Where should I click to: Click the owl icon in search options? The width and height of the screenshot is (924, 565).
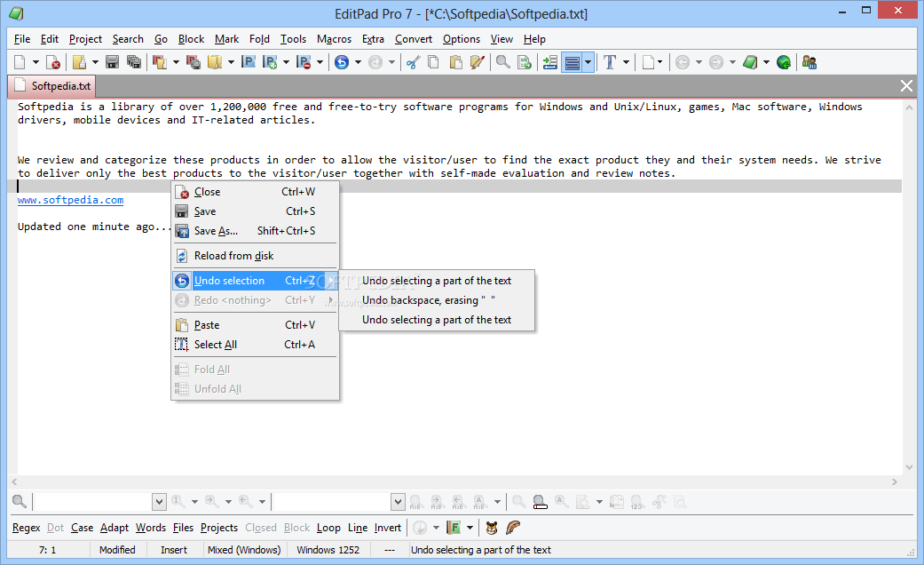[x=492, y=528]
